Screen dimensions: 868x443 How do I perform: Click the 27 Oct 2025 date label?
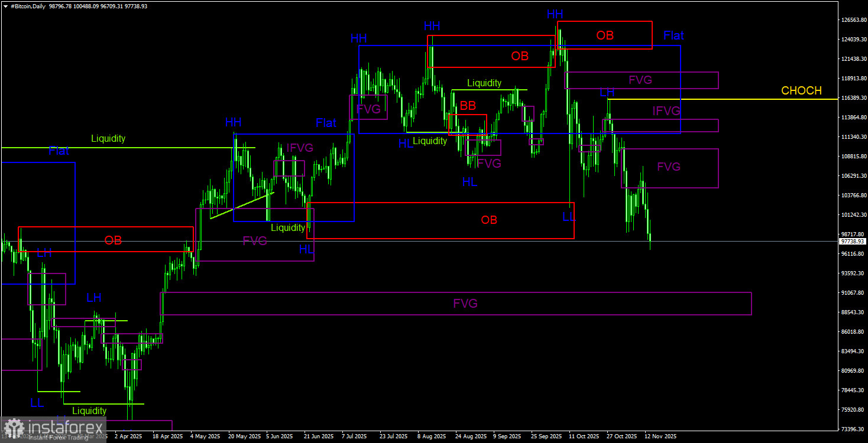coord(622,437)
